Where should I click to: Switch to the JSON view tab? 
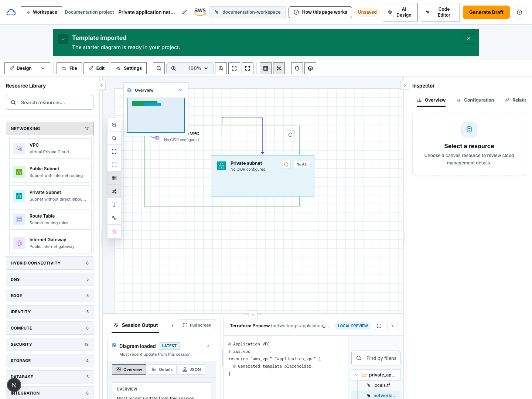tap(191, 369)
